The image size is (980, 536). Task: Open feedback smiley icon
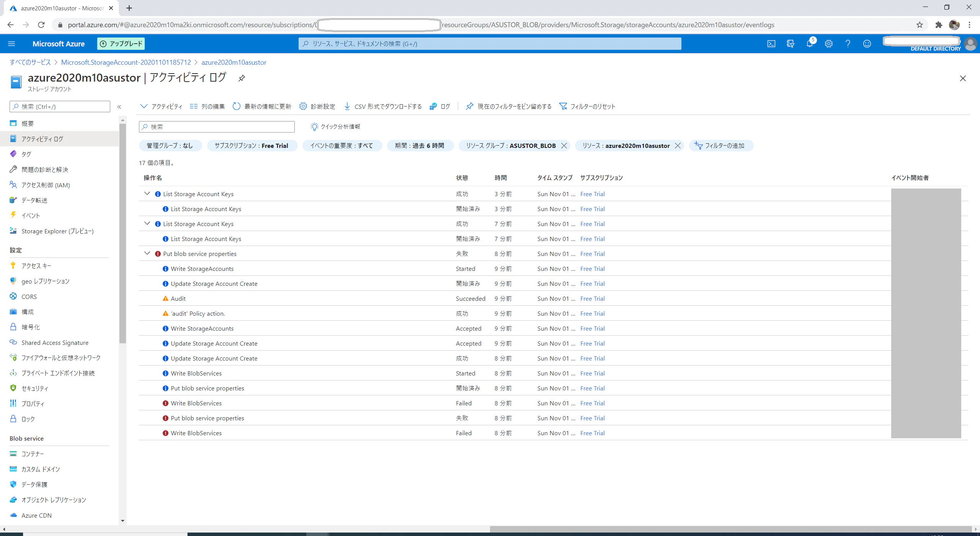point(867,44)
